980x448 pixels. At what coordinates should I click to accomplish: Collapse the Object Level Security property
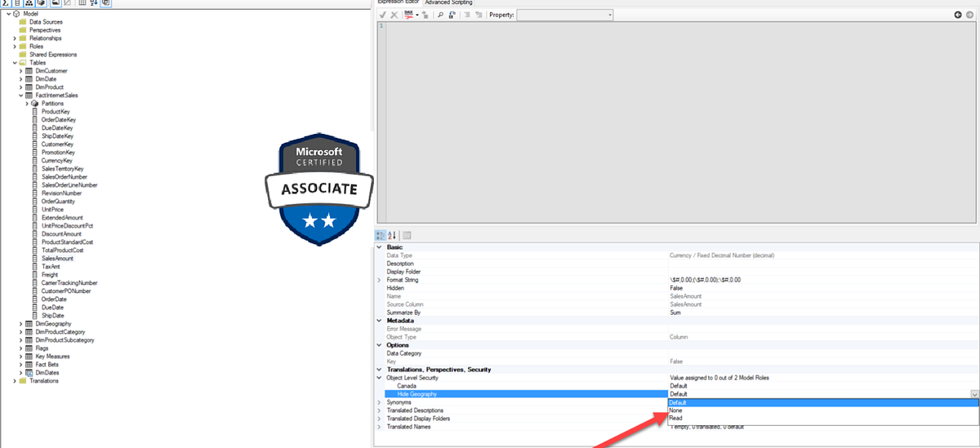coord(379,378)
